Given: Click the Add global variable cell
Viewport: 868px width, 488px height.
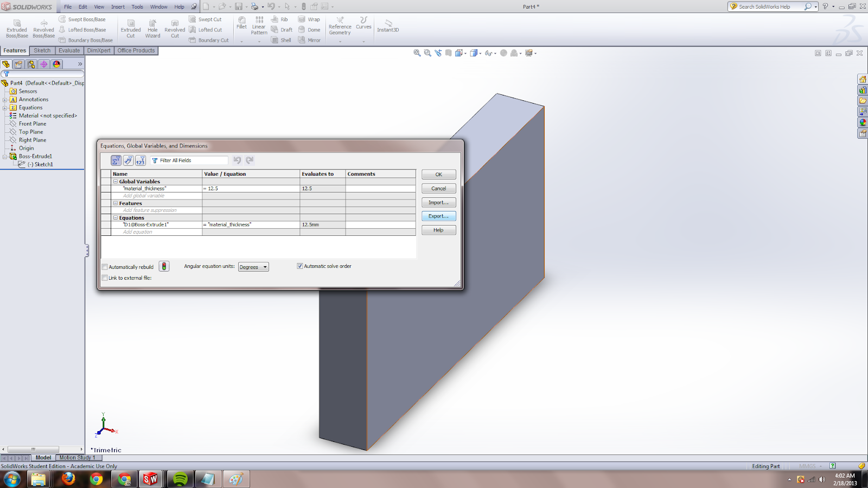Looking at the screenshot, I should coord(157,196).
